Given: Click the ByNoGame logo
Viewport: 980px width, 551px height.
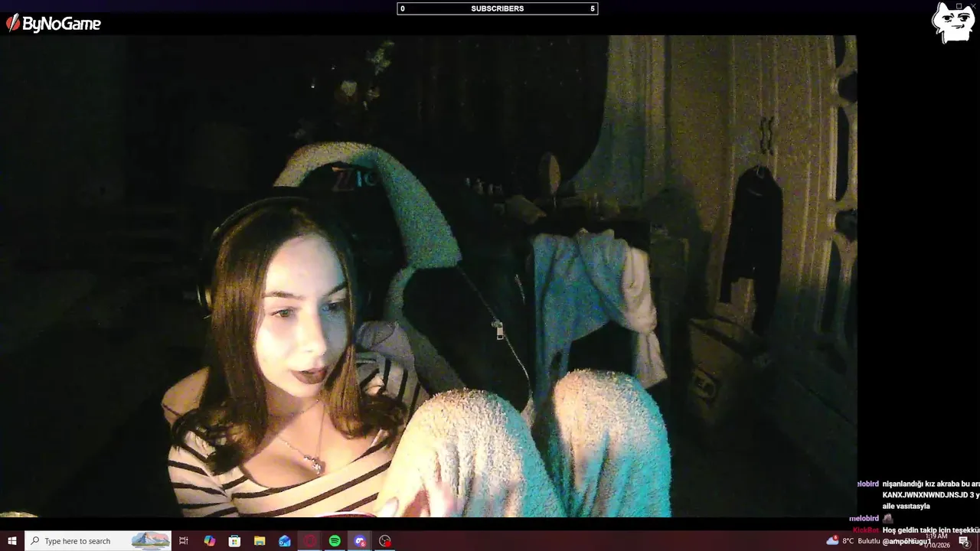Looking at the screenshot, I should pyautogui.click(x=54, y=24).
